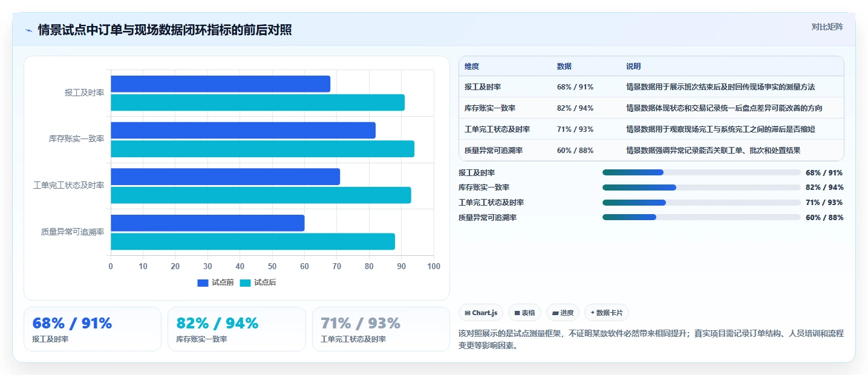The image size is (868, 375).
Task: Click the 60% / 88% progress value label
Action: click(824, 218)
